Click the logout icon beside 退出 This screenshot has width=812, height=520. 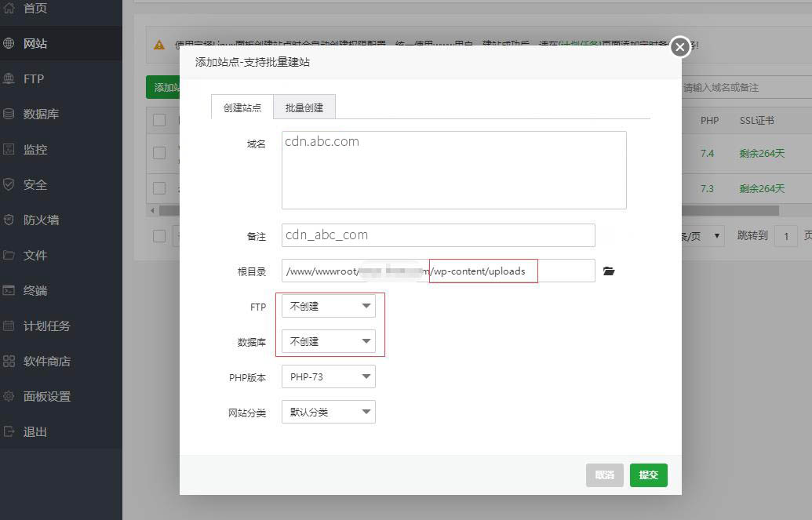[9, 431]
